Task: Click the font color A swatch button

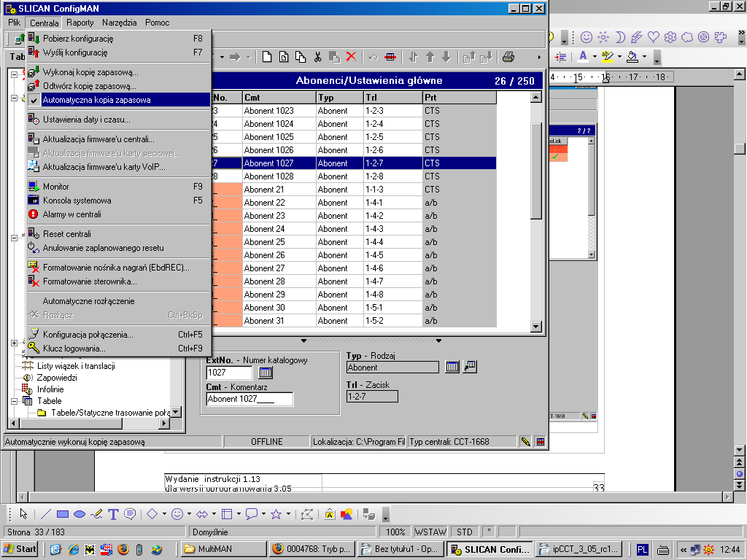Action: tap(583, 57)
